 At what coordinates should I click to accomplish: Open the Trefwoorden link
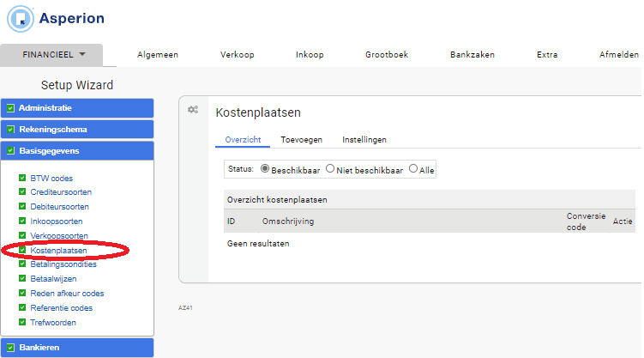pyautogui.click(x=53, y=323)
